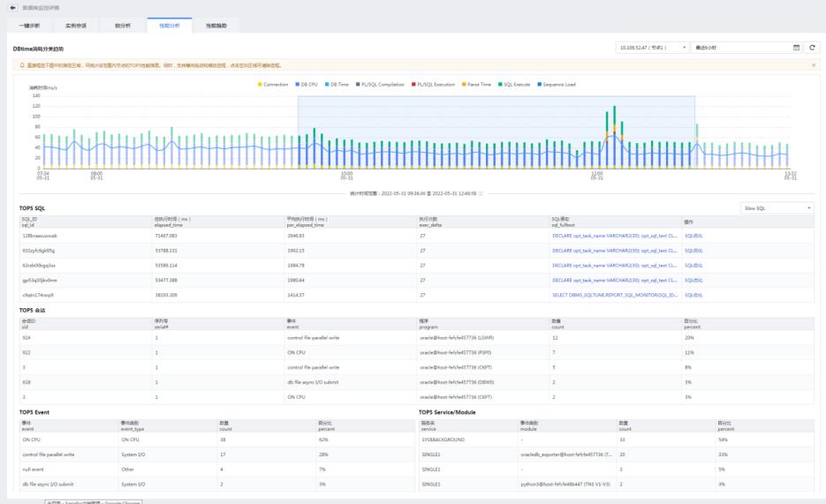Screen dimensions: 826x504
Task: Dismiss the orange notice banner with its X
Action: pos(813,65)
